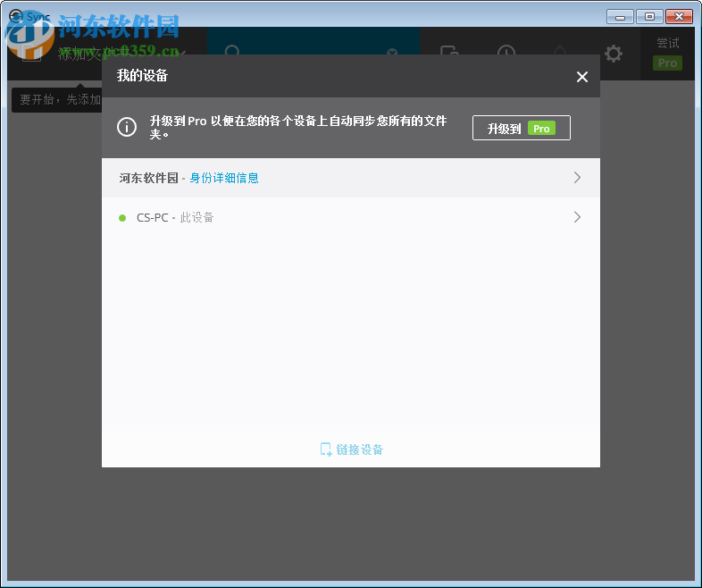Expand the 河东软件园 identity row chevron
This screenshot has height=588, width=702.
point(577,177)
